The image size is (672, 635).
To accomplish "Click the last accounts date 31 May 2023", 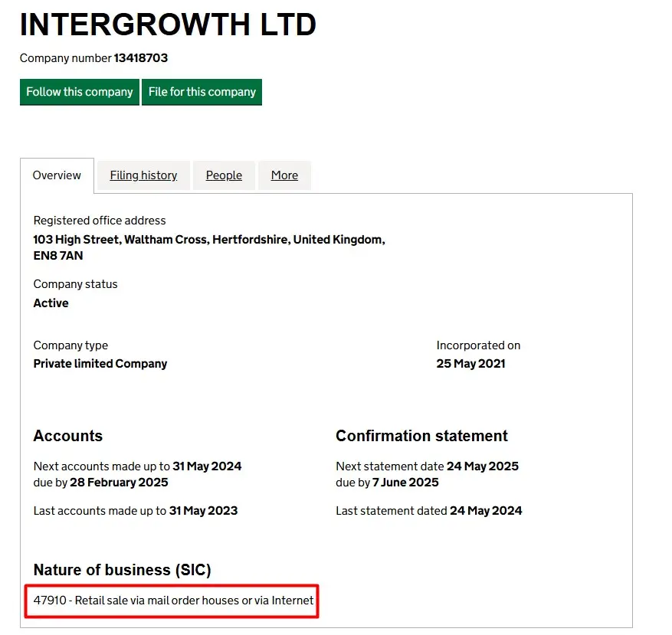I will (205, 511).
